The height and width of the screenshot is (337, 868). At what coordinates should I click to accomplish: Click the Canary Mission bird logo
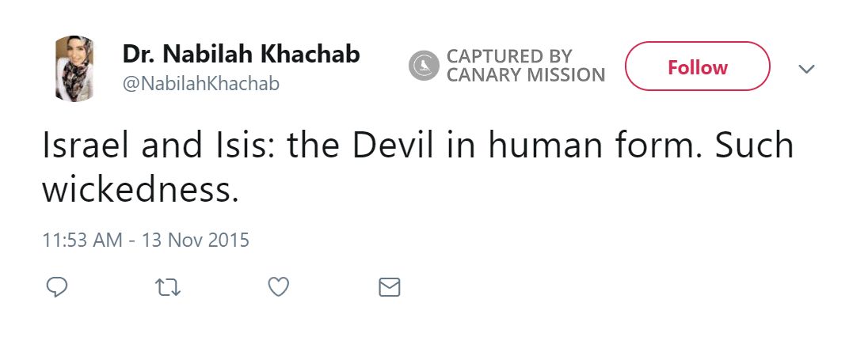424,66
